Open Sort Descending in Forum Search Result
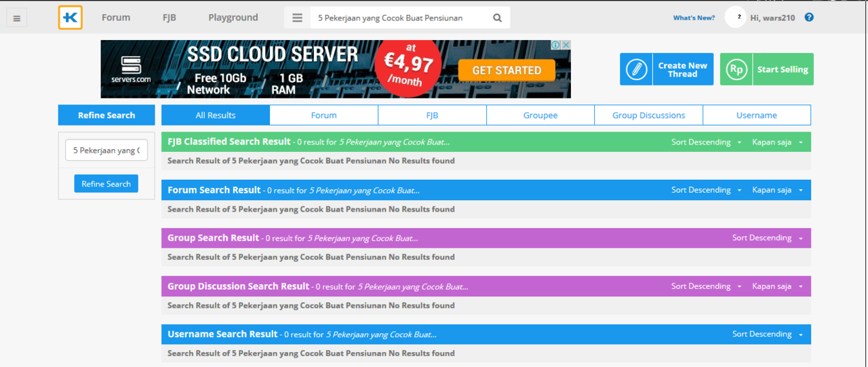 tap(706, 190)
